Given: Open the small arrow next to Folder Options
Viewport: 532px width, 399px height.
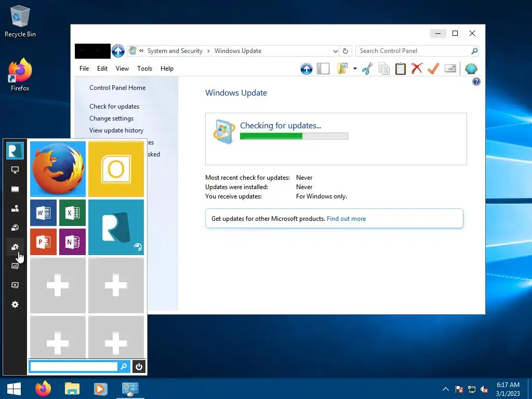Looking at the screenshot, I should [355, 69].
